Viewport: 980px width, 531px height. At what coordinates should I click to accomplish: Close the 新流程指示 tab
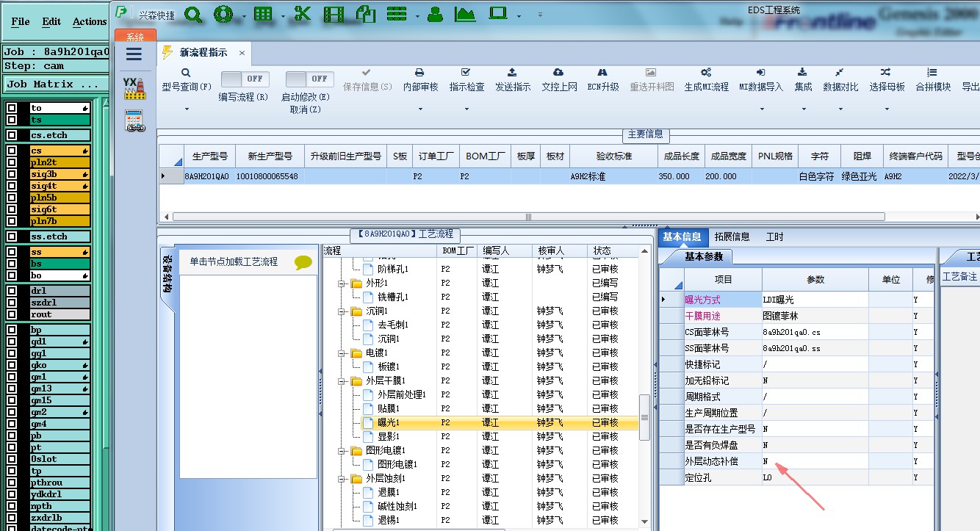click(241, 53)
